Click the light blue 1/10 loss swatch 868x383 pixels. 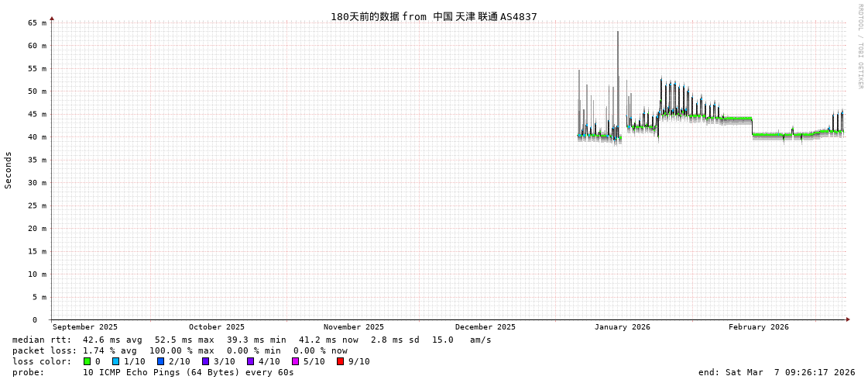pos(115,361)
